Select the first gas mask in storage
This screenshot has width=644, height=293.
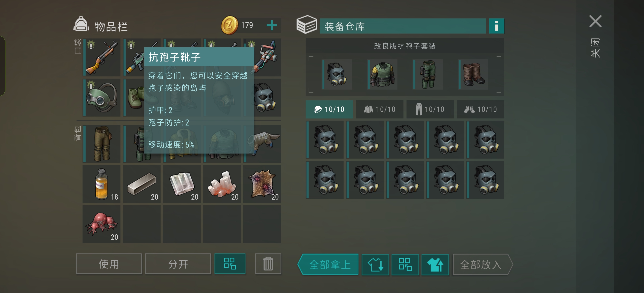(325, 140)
